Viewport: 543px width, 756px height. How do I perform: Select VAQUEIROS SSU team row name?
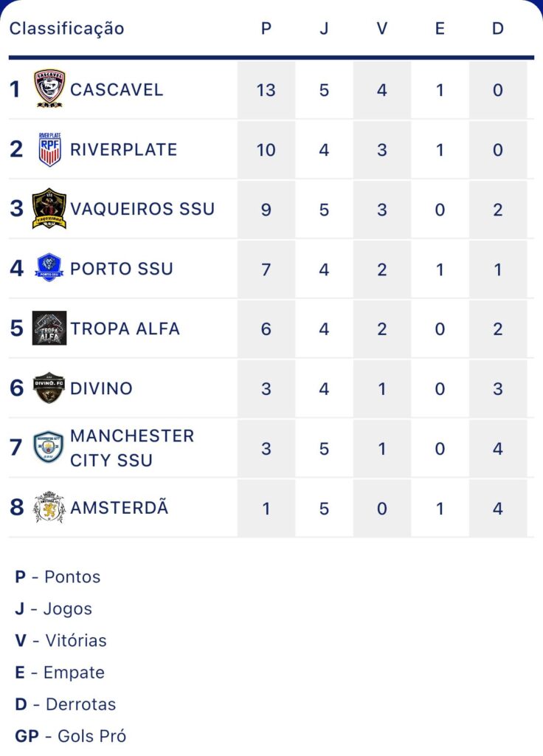click(142, 209)
